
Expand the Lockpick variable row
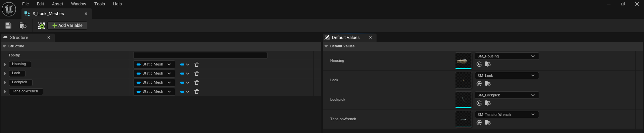pyautogui.click(x=5, y=83)
